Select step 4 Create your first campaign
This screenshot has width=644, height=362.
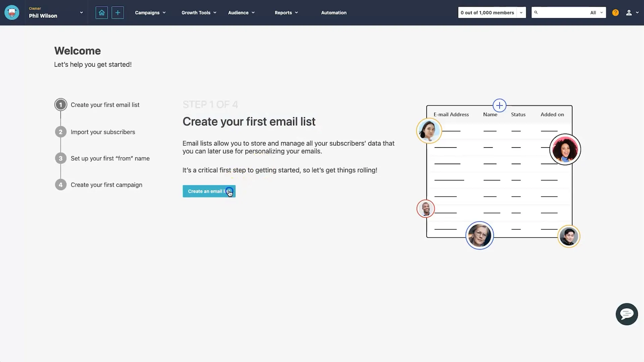[x=106, y=184]
